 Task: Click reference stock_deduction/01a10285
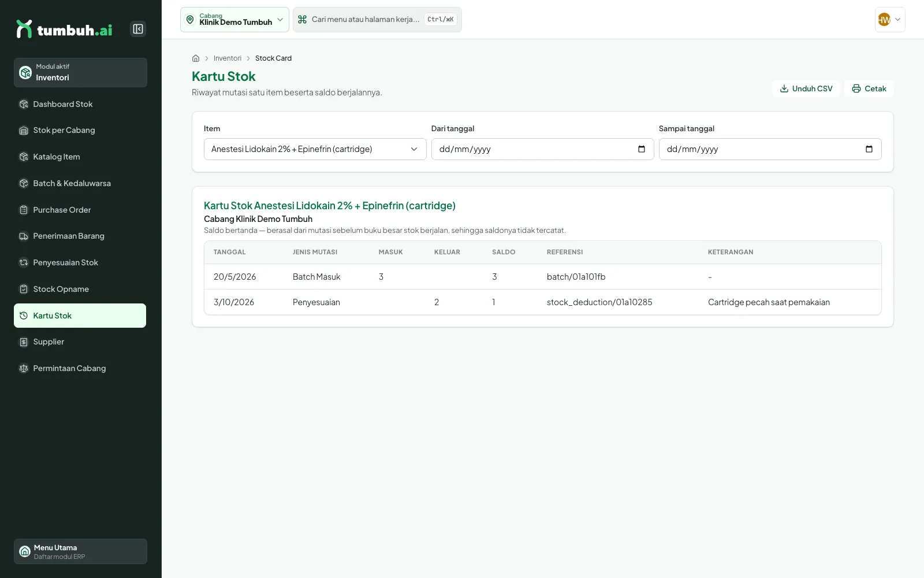(599, 302)
